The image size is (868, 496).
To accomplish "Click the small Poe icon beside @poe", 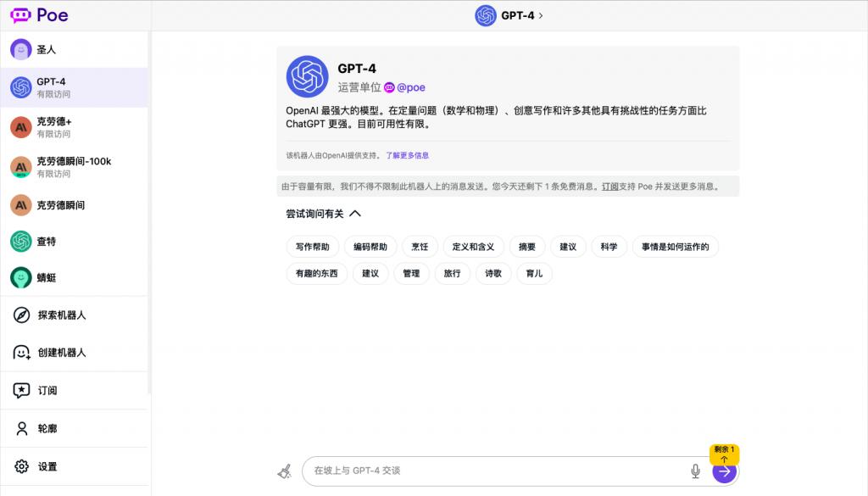I will [389, 87].
